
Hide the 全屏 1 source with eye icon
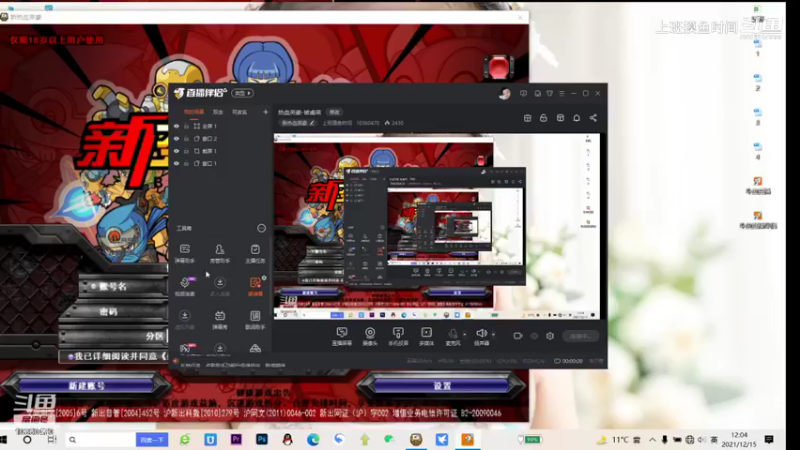pos(177,126)
